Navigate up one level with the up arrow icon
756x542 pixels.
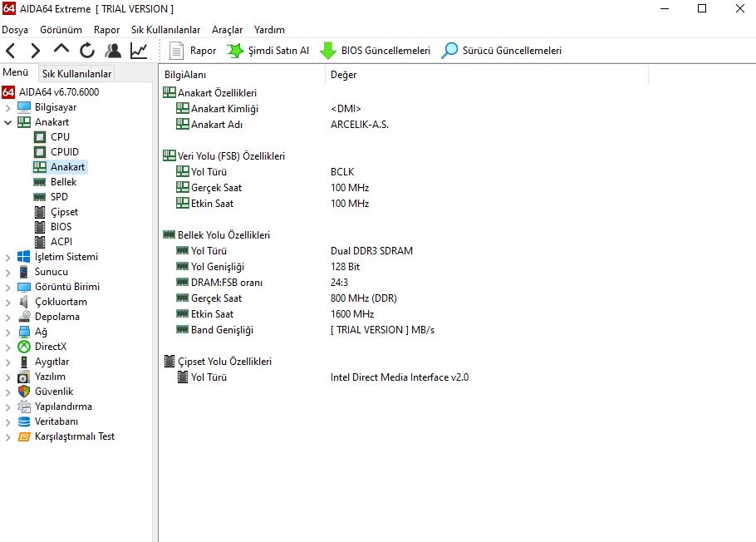[x=61, y=49]
